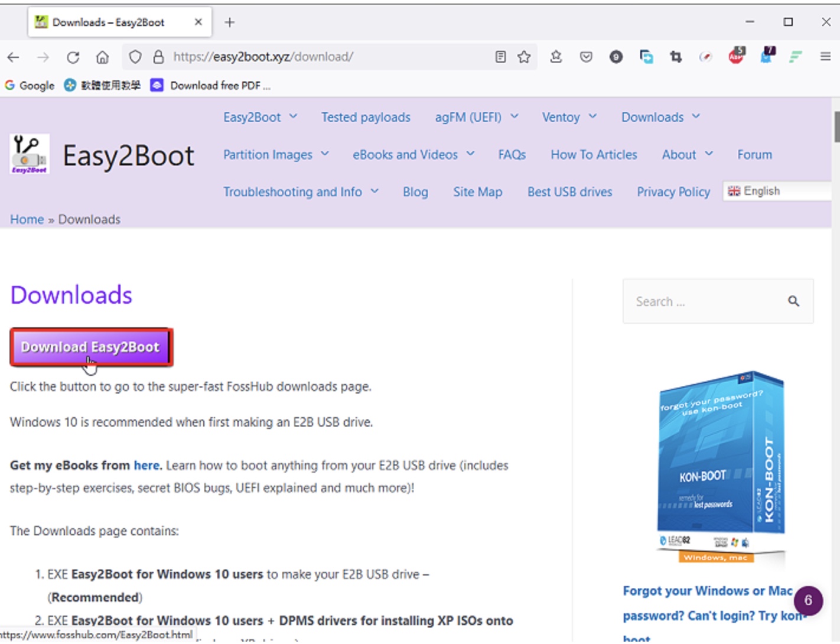Click the Easy2Boot site title text
Viewport: 840px width, 644px height.
pyautogui.click(x=128, y=156)
